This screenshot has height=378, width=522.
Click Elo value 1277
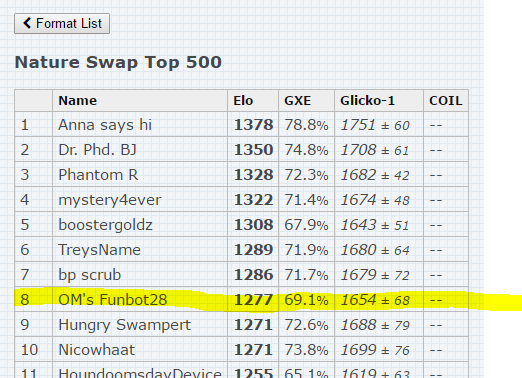click(254, 300)
